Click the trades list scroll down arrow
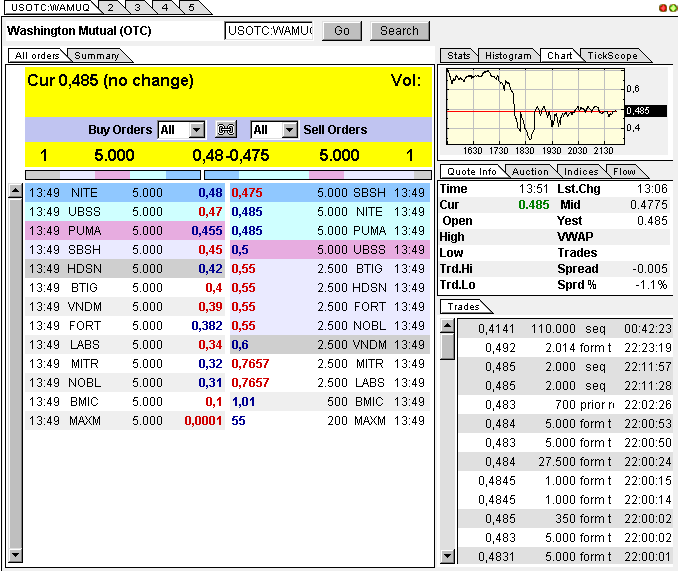The image size is (678, 571). [448, 556]
